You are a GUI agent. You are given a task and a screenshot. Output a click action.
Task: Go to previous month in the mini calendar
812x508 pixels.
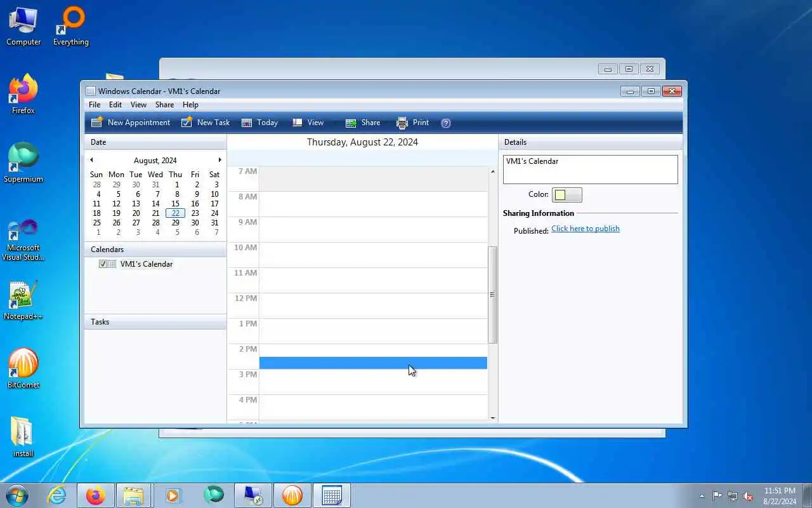[91, 160]
